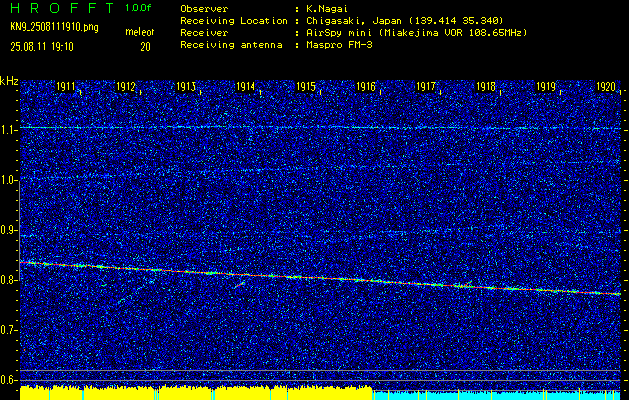Select antenna name Maspro FM-3
629x400 pixels.
pos(339,45)
